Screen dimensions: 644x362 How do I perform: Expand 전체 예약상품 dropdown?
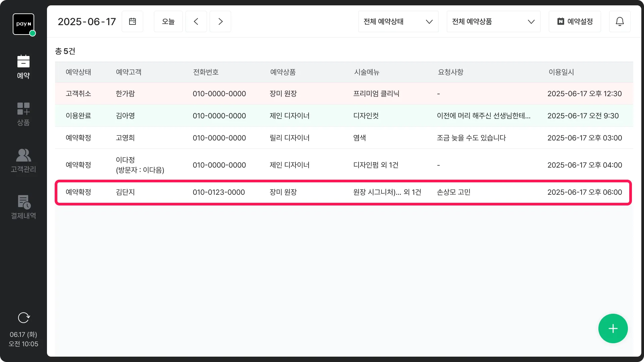tap(493, 21)
